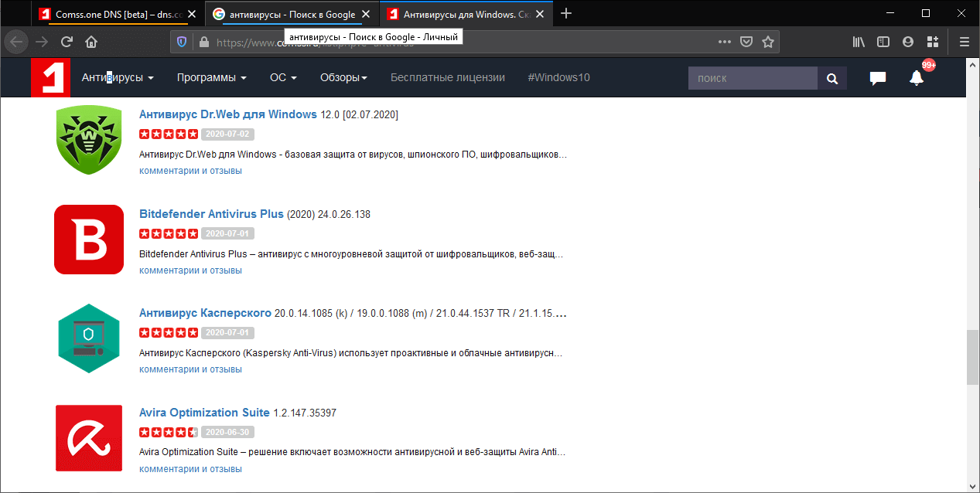The image size is (980, 493).
Task: Switch to the Google search tab
Action: [x=285, y=13]
